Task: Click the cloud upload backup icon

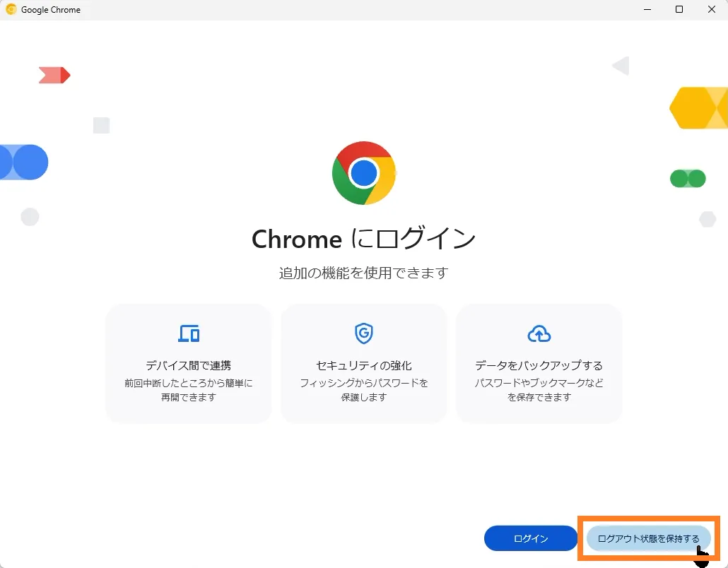Action: click(539, 333)
